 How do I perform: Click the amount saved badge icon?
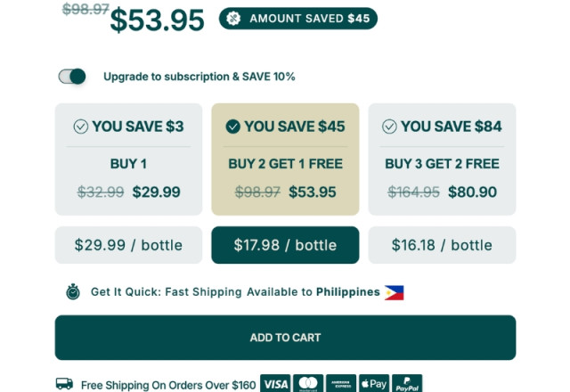[x=233, y=19]
